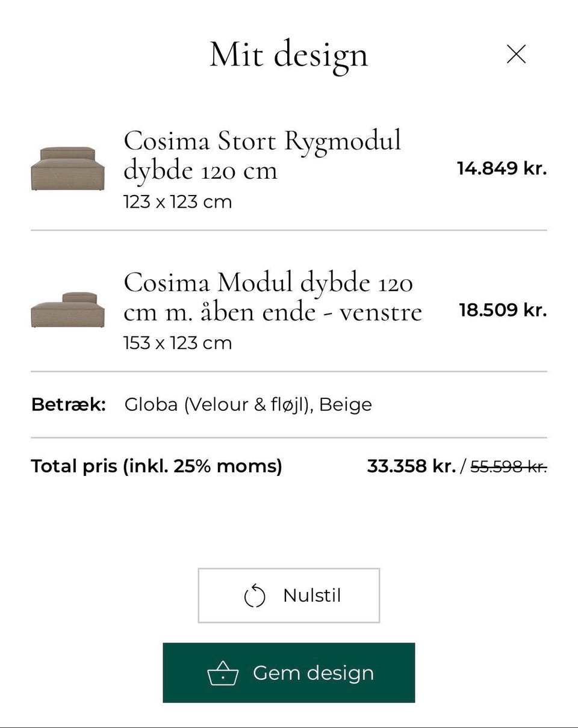578x728 pixels.
Task: Click the 123 x 123 cm dimensions
Action: coord(178,202)
